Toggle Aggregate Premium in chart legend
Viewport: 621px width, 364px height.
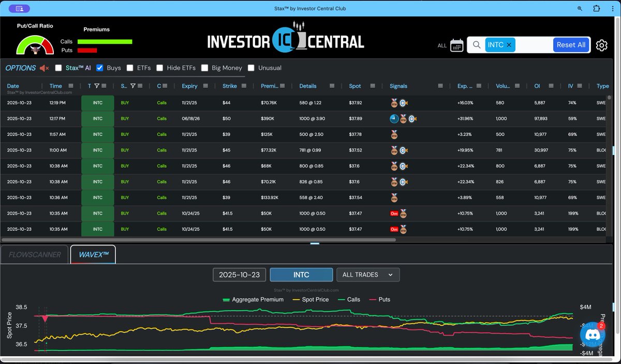(253, 299)
